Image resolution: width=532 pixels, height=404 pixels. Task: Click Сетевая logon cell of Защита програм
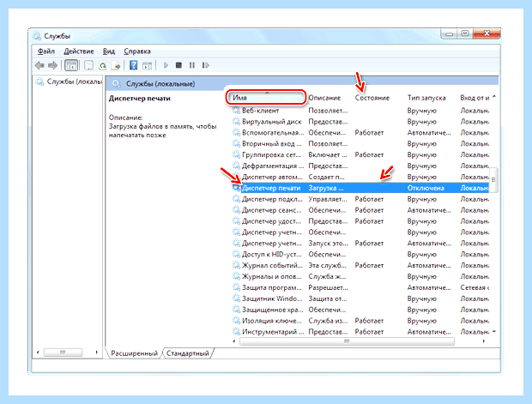pyautogui.click(x=475, y=287)
